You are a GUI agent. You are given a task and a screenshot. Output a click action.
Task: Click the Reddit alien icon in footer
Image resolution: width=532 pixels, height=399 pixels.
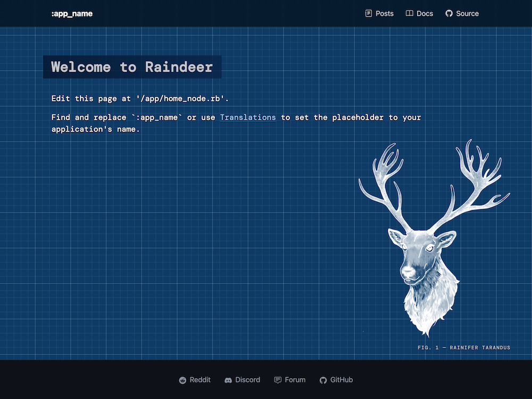[182, 380]
